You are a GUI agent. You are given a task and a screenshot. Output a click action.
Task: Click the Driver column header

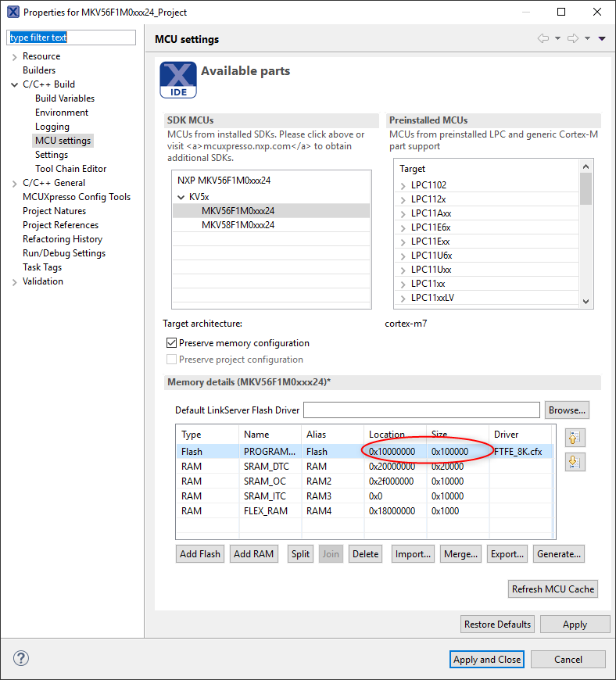520,434
